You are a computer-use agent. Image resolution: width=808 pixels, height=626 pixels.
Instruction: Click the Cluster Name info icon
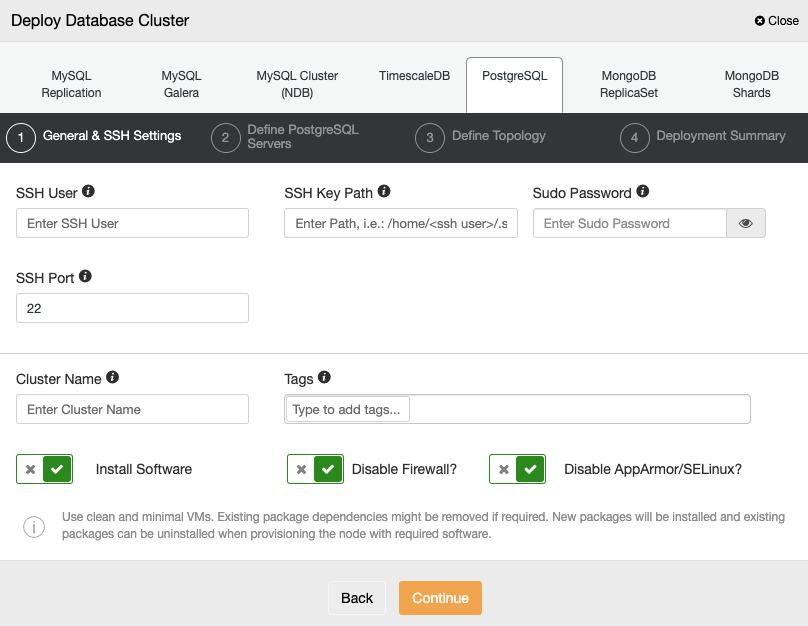coord(112,378)
